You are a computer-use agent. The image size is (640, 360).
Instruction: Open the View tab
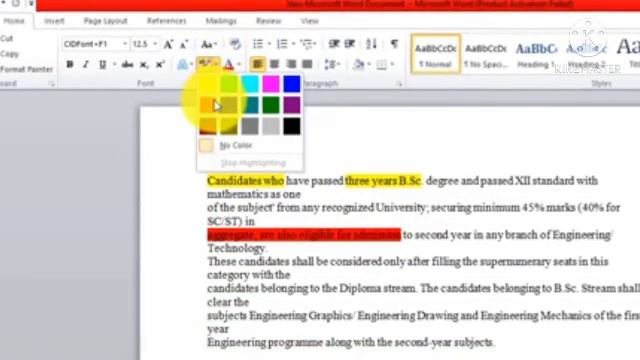click(309, 21)
